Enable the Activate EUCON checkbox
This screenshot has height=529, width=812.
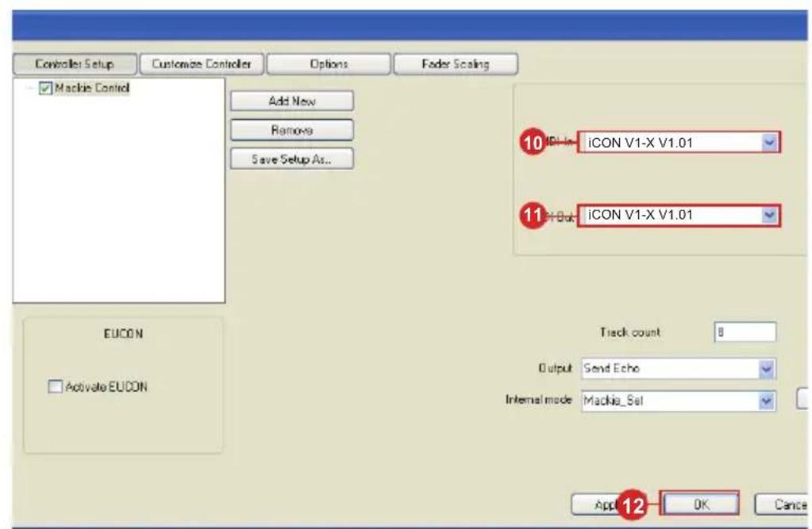click(x=55, y=387)
